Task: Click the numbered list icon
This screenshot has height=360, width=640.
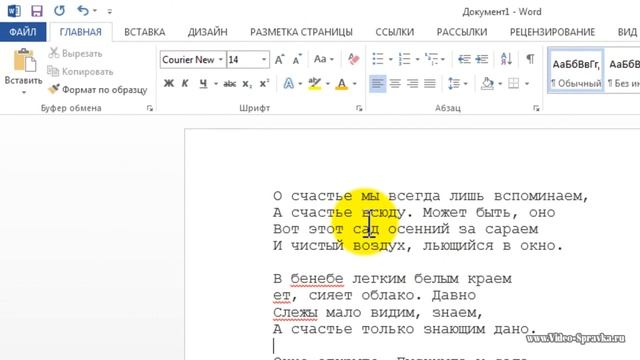Action: tap(404, 59)
